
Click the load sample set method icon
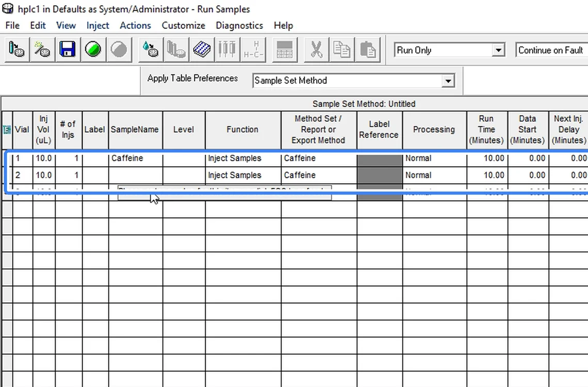(x=17, y=50)
